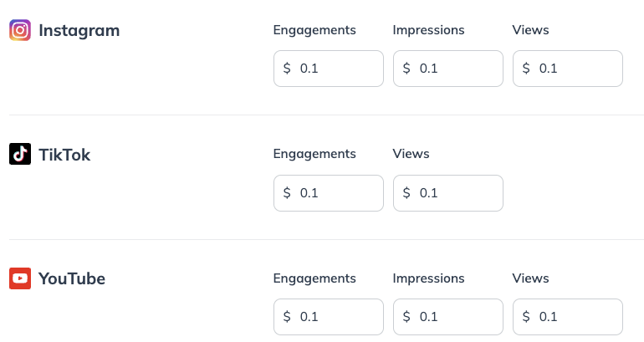
Task: Click the Instagram Impressions label
Action: [428, 30]
